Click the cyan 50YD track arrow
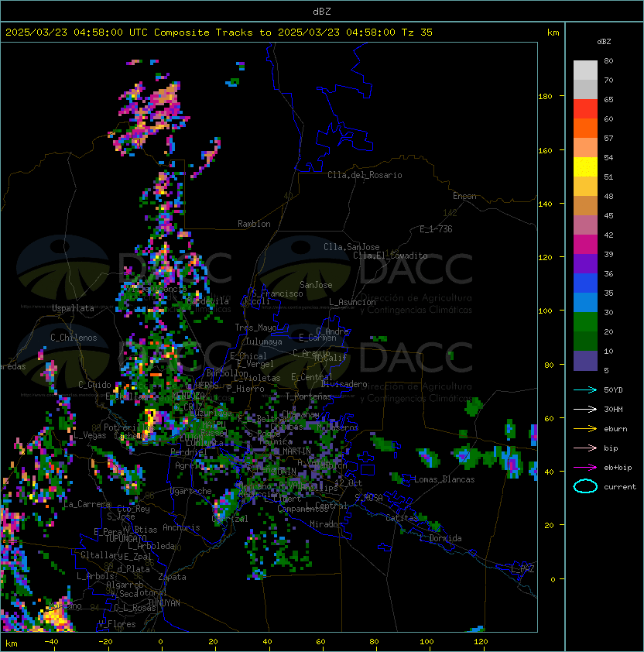 tap(585, 389)
